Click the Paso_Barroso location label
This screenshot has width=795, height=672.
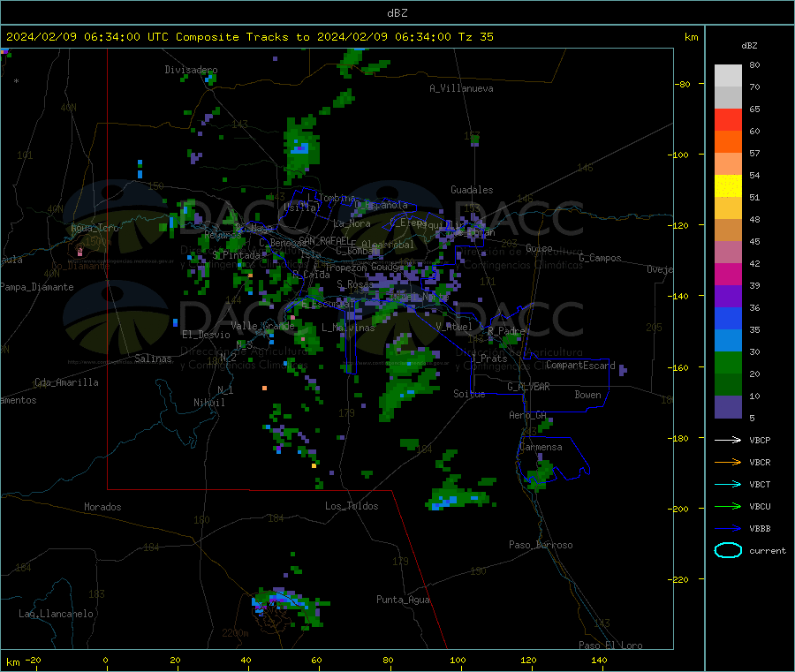(x=541, y=545)
